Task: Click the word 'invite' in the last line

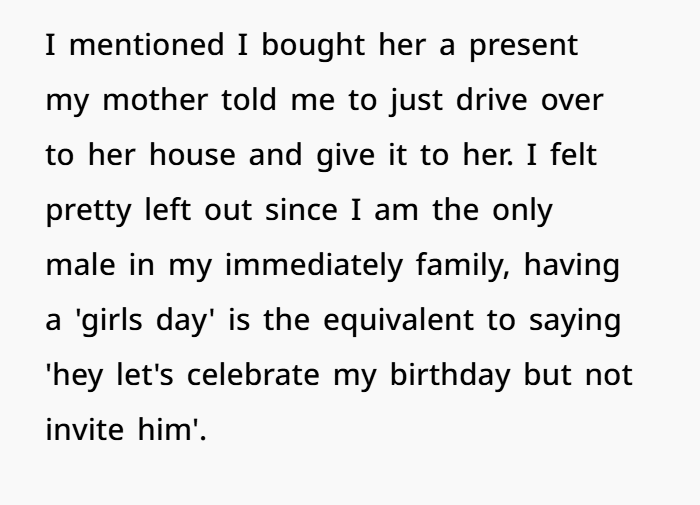Action: point(87,431)
